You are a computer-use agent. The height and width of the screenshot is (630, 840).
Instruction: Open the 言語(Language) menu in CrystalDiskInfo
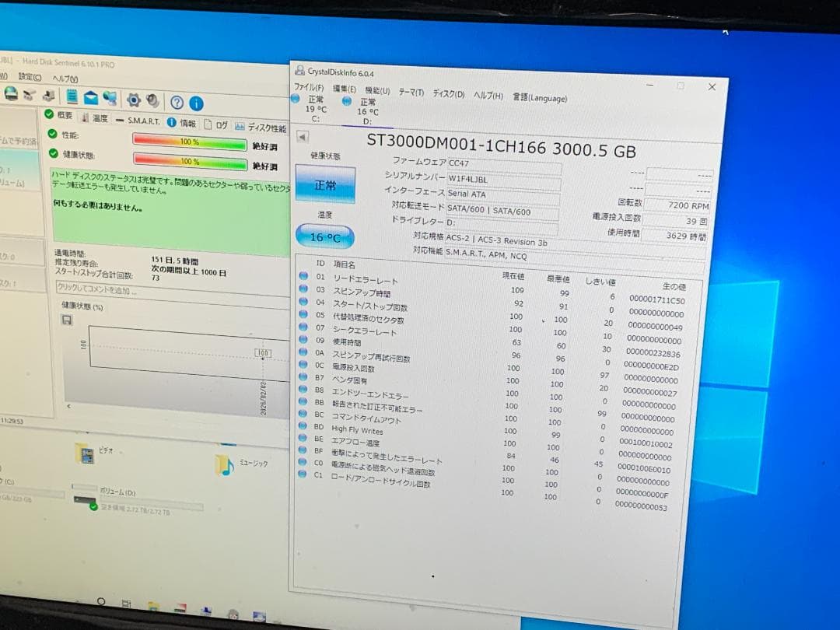pos(540,98)
